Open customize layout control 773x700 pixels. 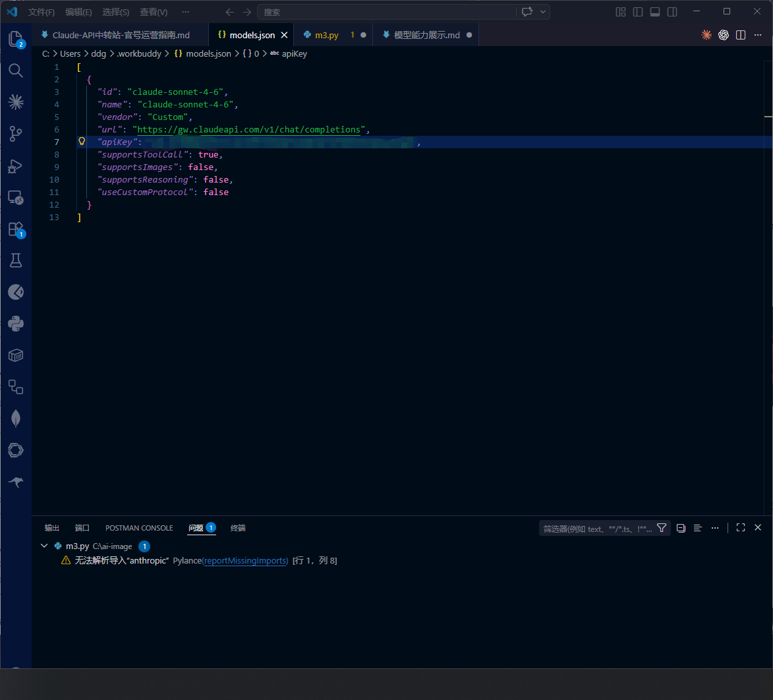click(621, 12)
